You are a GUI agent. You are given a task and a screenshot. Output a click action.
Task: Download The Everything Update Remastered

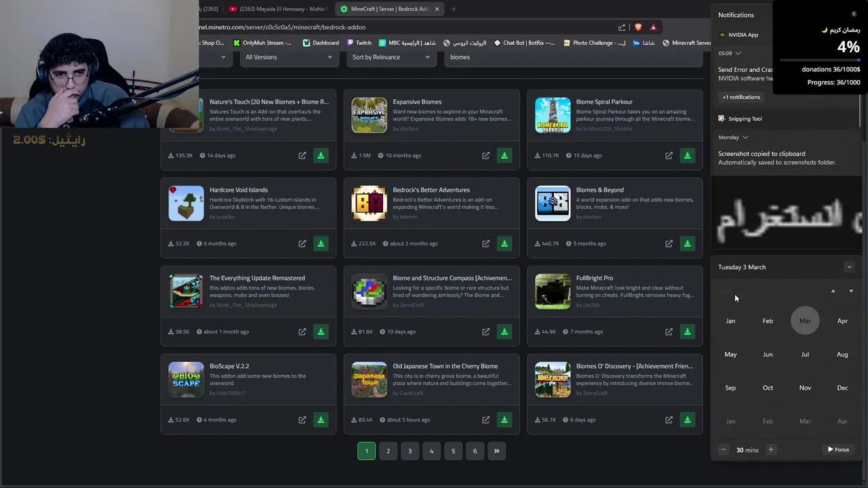321,331
